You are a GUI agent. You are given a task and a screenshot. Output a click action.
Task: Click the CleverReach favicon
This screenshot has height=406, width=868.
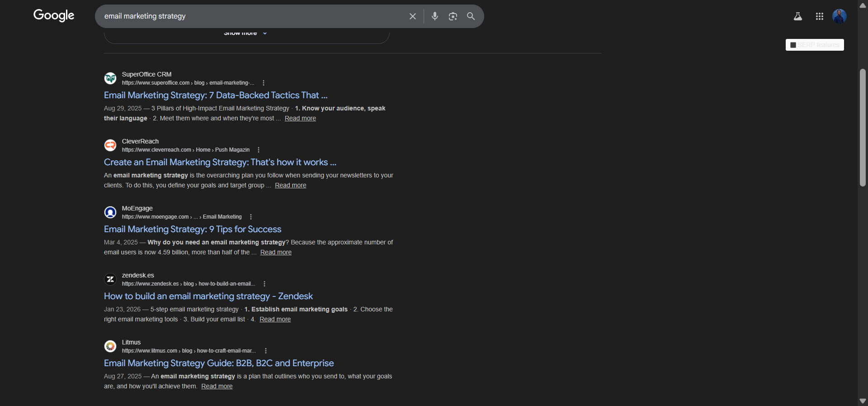[x=110, y=145]
